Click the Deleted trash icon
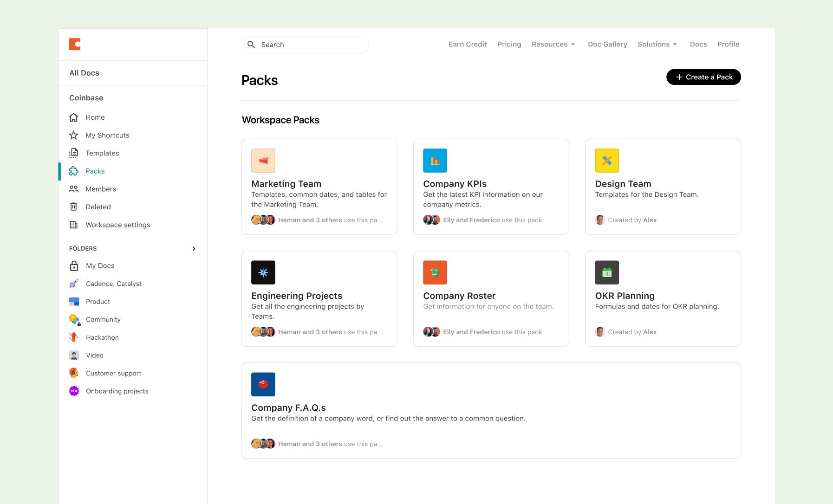The image size is (833, 504). (73, 207)
